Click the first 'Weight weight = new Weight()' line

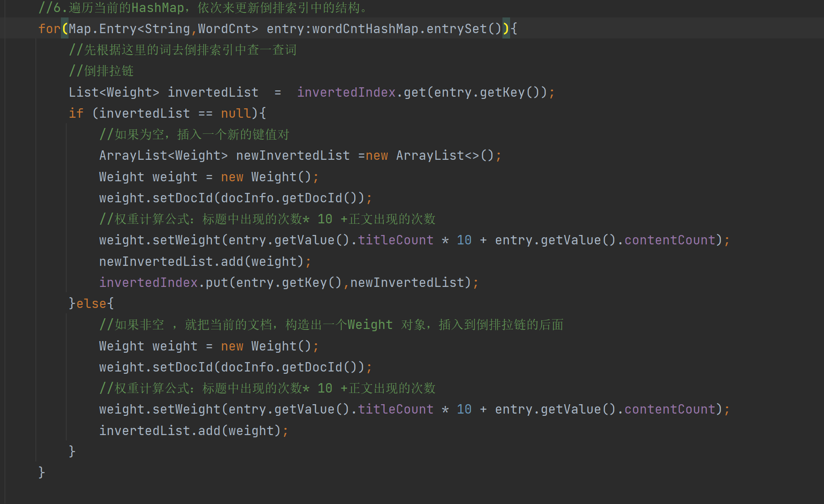(209, 177)
